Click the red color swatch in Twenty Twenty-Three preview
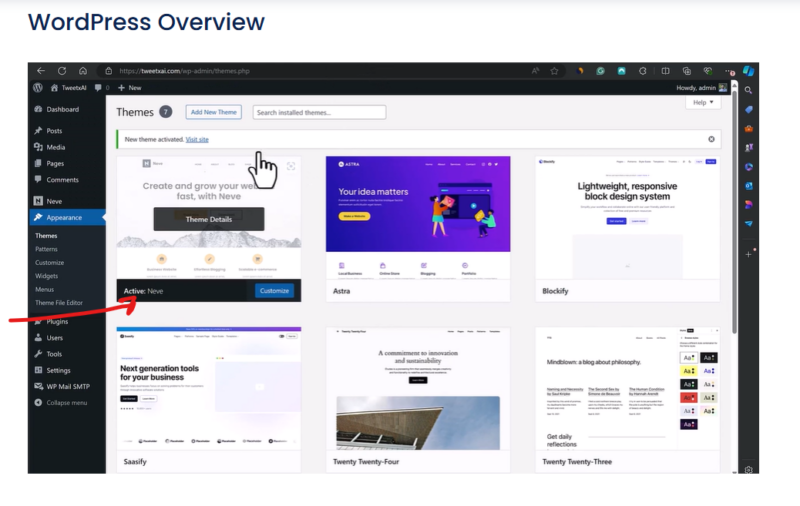The height and width of the screenshot is (506, 800). point(688,397)
